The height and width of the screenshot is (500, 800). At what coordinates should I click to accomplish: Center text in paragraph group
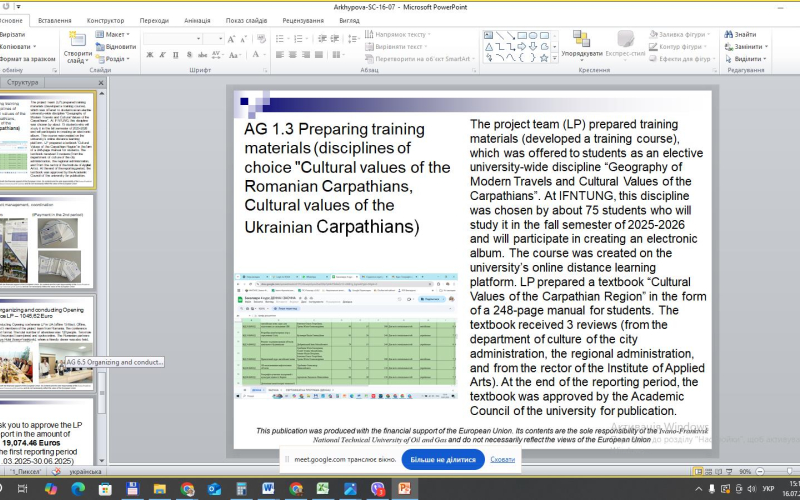tap(293, 55)
